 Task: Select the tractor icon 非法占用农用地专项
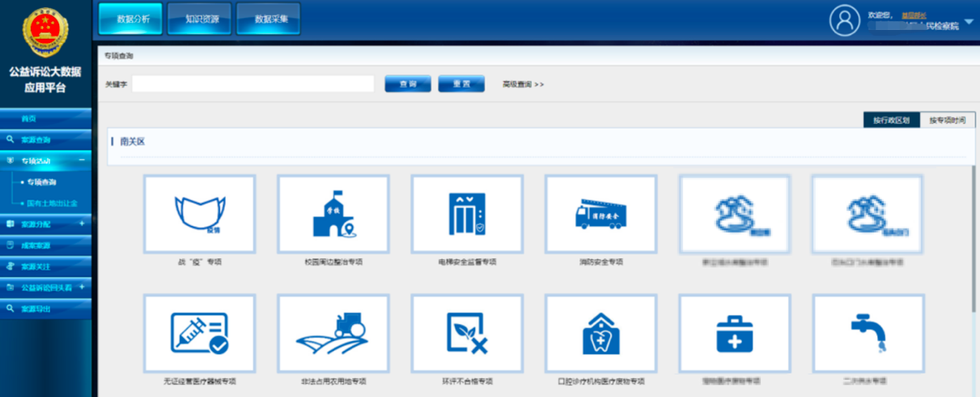click(x=332, y=333)
